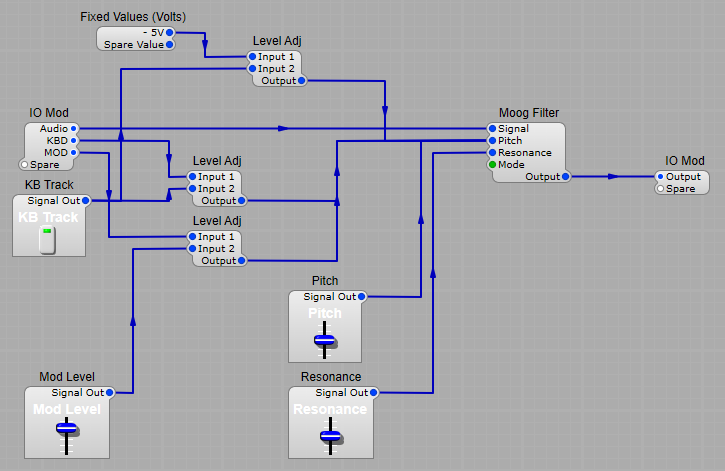Click Signal Out pin on Resonance module
725x471 pixels.
[367, 393]
